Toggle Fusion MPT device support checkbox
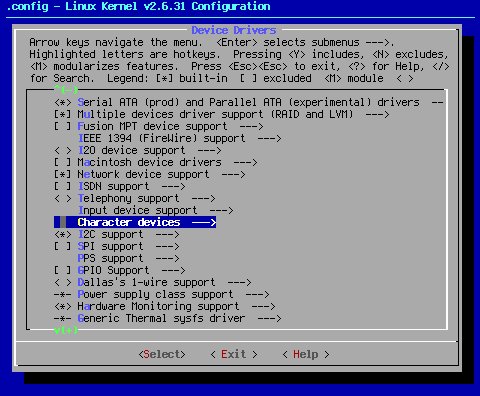 click(x=63, y=126)
